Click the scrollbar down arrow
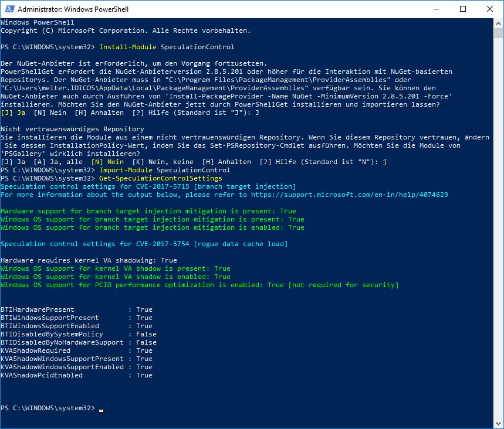 coord(498,423)
